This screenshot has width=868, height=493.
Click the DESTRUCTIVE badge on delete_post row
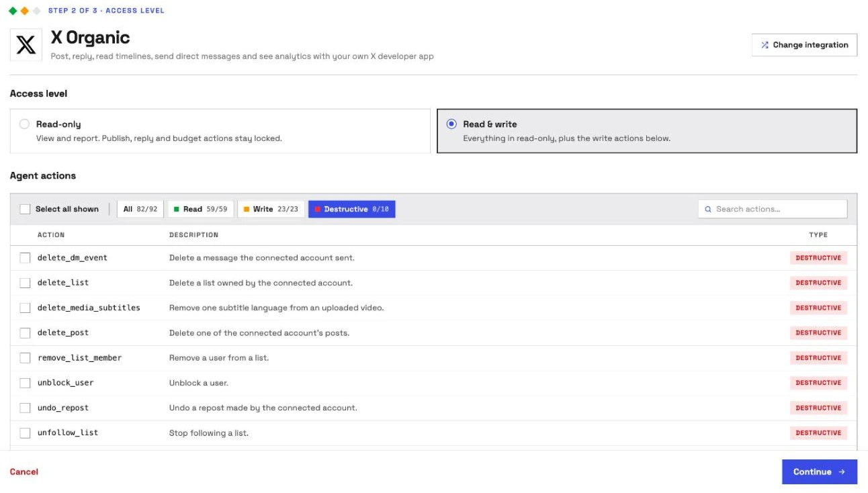pos(818,333)
